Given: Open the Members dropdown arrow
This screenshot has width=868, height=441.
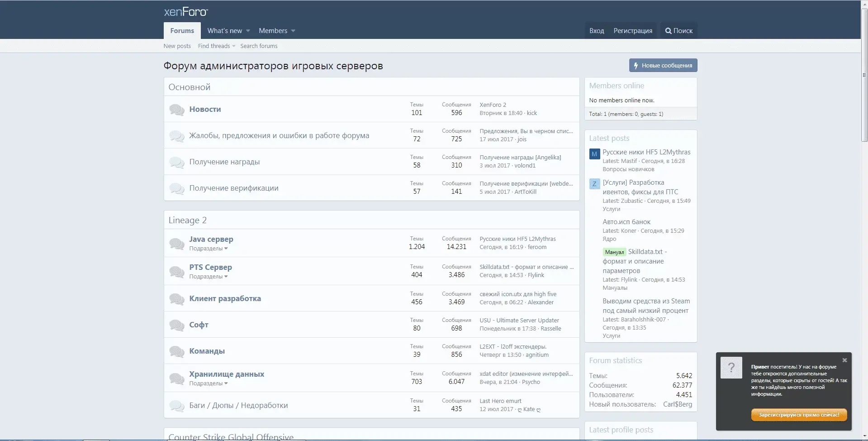Looking at the screenshot, I should (x=293, y=31).
